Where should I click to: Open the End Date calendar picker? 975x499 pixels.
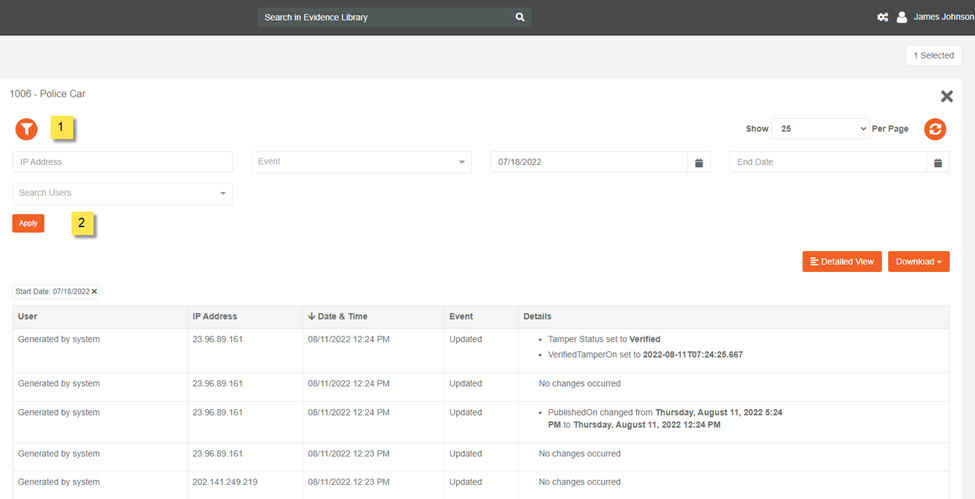[x=938, y=162]
